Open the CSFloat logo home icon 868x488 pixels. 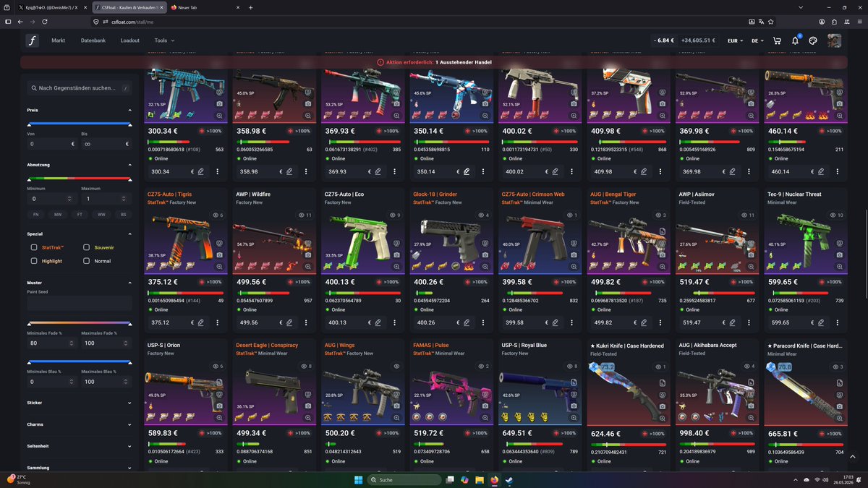[33, 40]
